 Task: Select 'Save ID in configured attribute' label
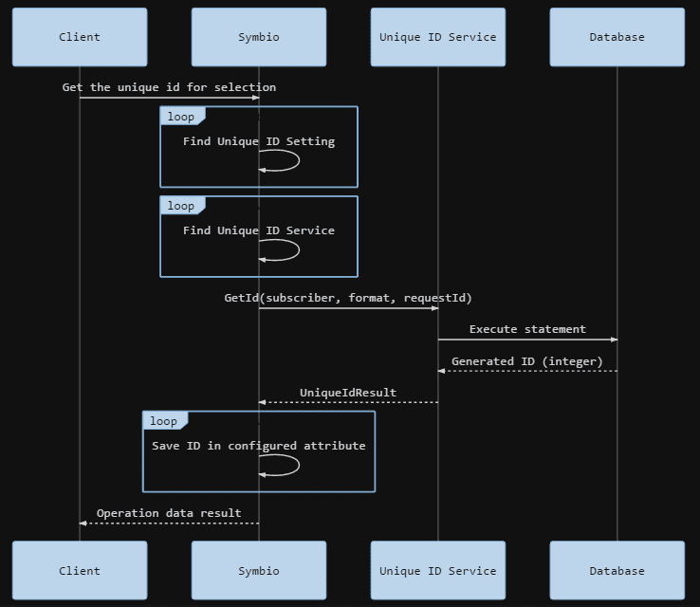point(259,446)
